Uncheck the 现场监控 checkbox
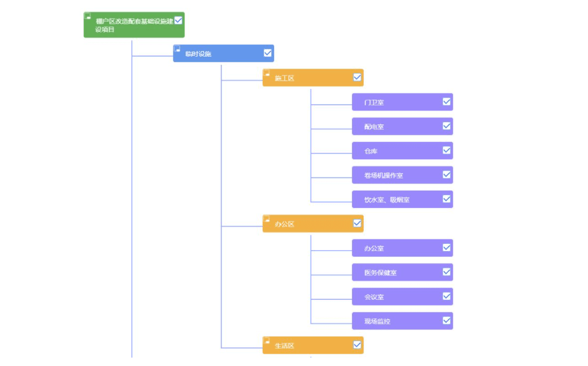The width and height of the screenshot is (588, 366). pyautogui.click(x=446, y=321)
